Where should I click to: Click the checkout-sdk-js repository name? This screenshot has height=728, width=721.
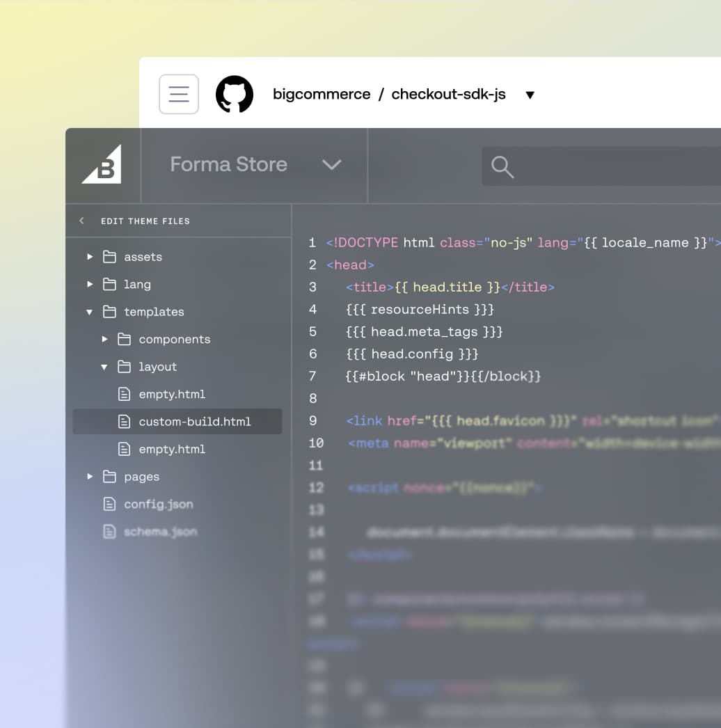click(448, 94)
